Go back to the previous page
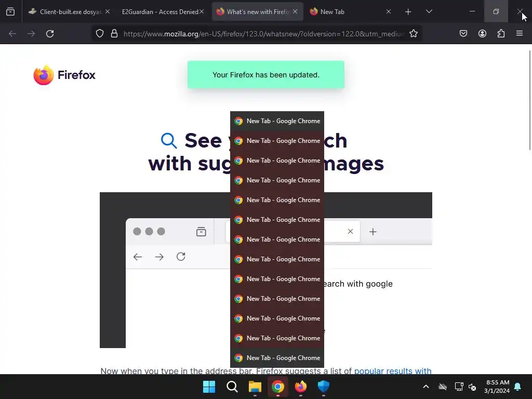The image size is (532, 399). 12,34
